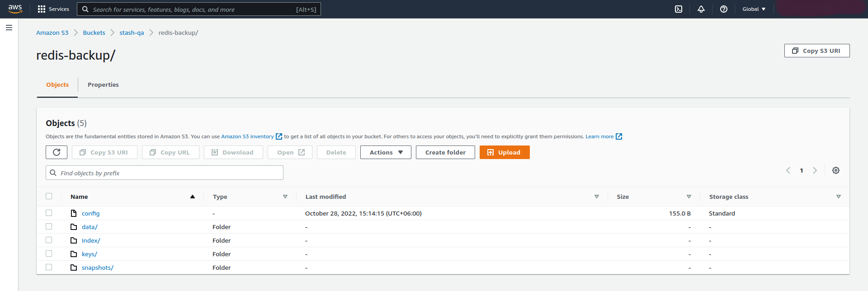The image size is (868, 291).
Task: Open the help question mark icon
Action: pyautogui.click(x=724, y=9)
